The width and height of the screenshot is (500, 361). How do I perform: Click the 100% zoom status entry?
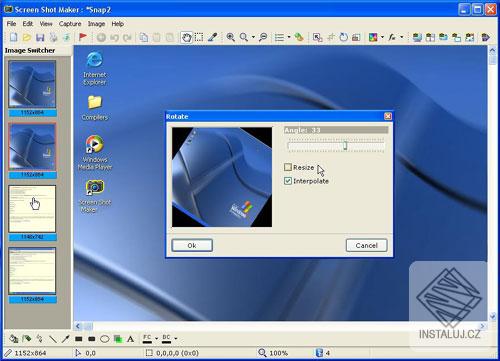tap(273, 353)
